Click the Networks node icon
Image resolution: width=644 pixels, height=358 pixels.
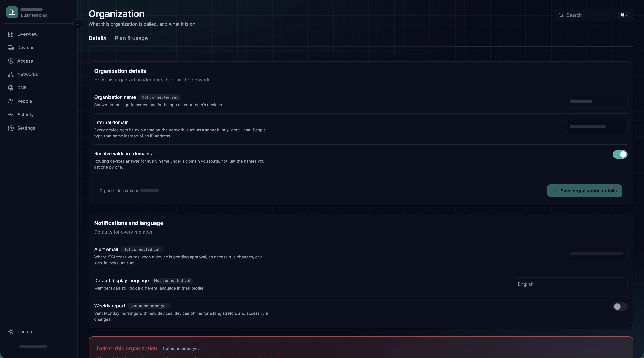click(x=11, y=74)
